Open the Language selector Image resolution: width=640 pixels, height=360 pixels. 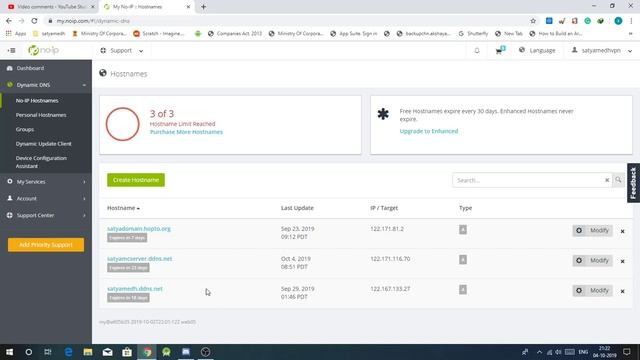[537, 50]
